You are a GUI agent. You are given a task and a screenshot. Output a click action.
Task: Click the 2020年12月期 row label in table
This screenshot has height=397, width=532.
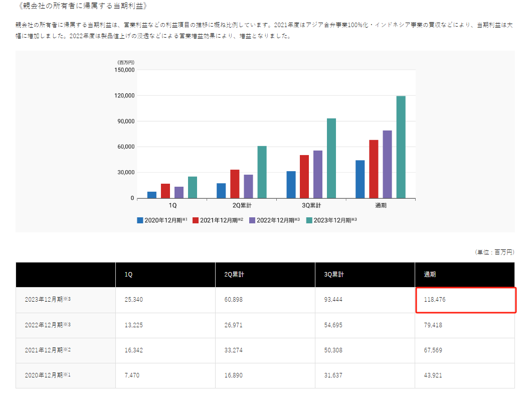pyautogui.click(x=48, y=375)
